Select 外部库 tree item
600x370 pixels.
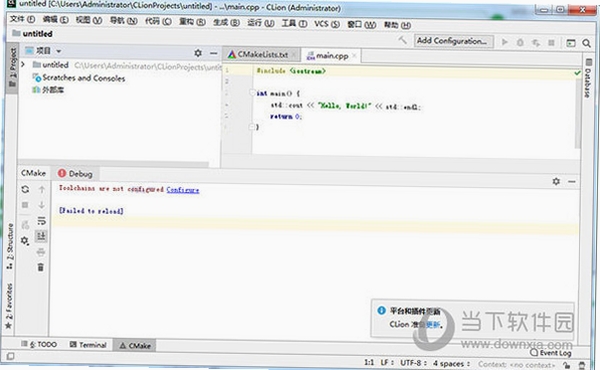point(49,90)
